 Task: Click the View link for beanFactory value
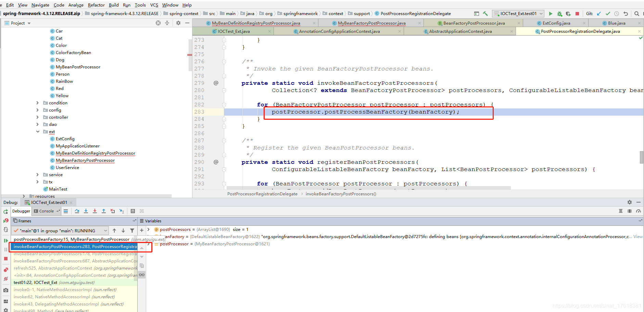(x=638, y=237)
